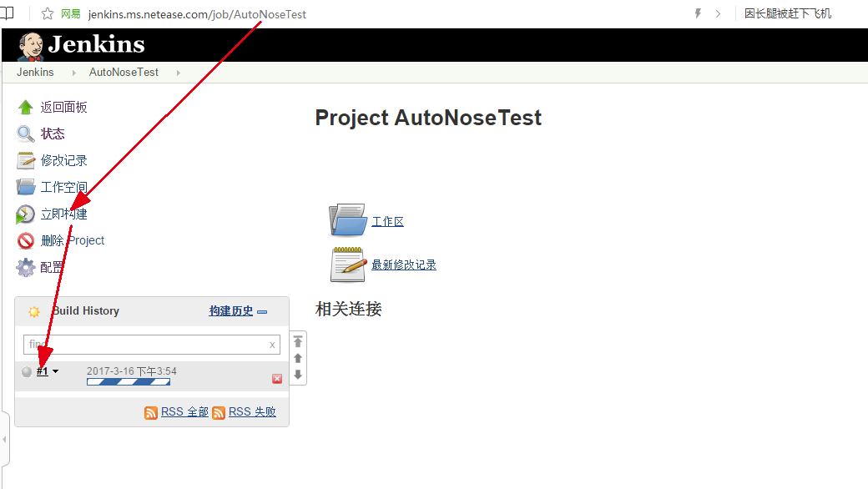Click 立即构建 to start a build
The width and height of the screenshot is (868, 489).
63,214
